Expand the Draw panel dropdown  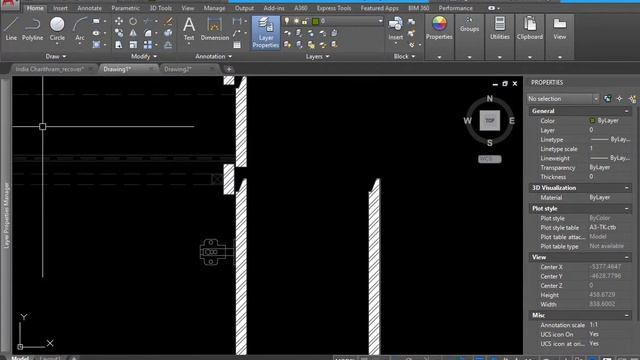click(x=56, y=56)
